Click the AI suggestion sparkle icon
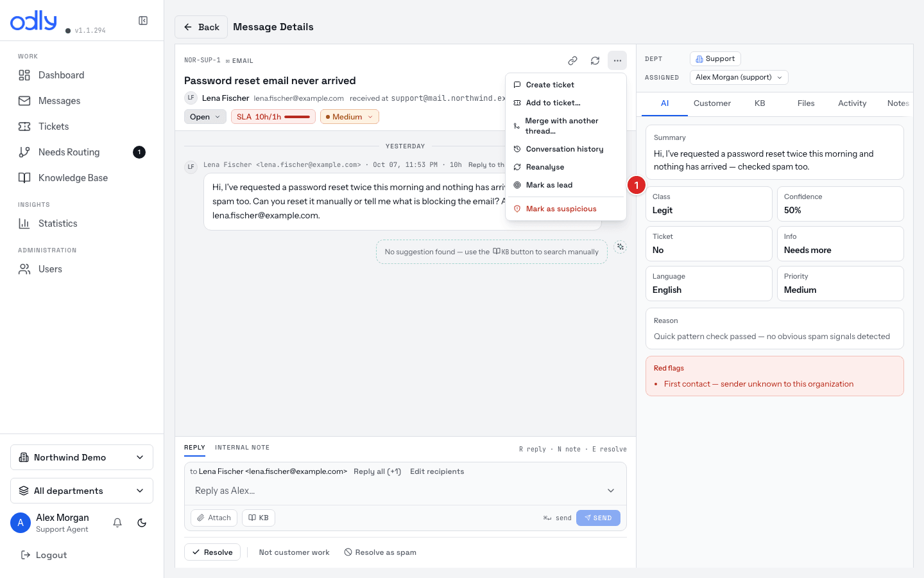Viewport: 924px width, 578px height. (x=620, y=247)
